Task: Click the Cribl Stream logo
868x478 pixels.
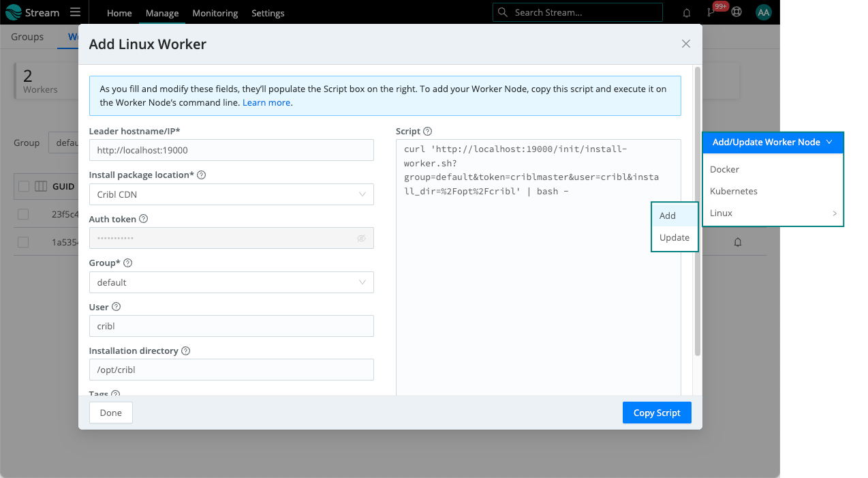Action: (33, 12)
